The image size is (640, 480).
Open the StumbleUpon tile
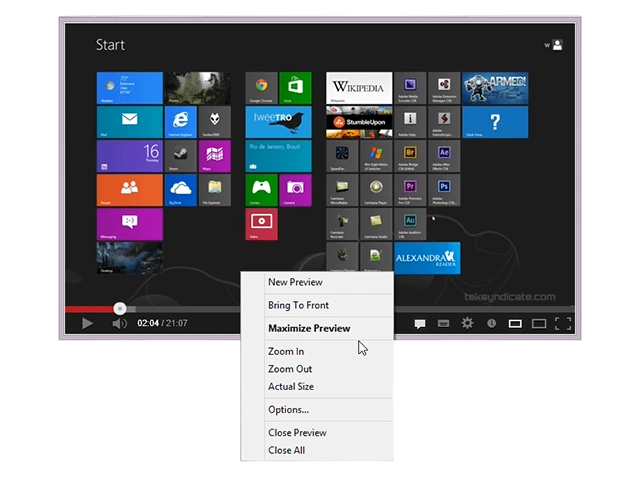[x=359, y=122]
